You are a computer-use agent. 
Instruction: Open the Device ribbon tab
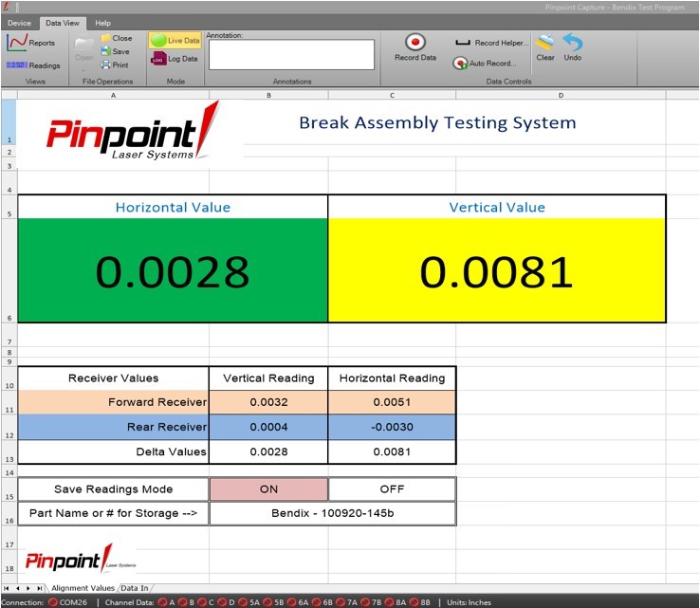(19, 23)
